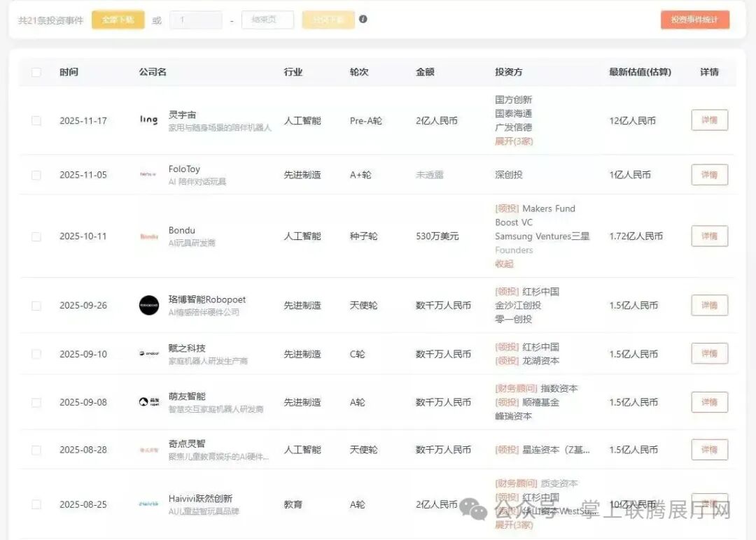Click the 结束页 end page input field
The height and width of the screenshot is (540, 756).
(267, 20)
